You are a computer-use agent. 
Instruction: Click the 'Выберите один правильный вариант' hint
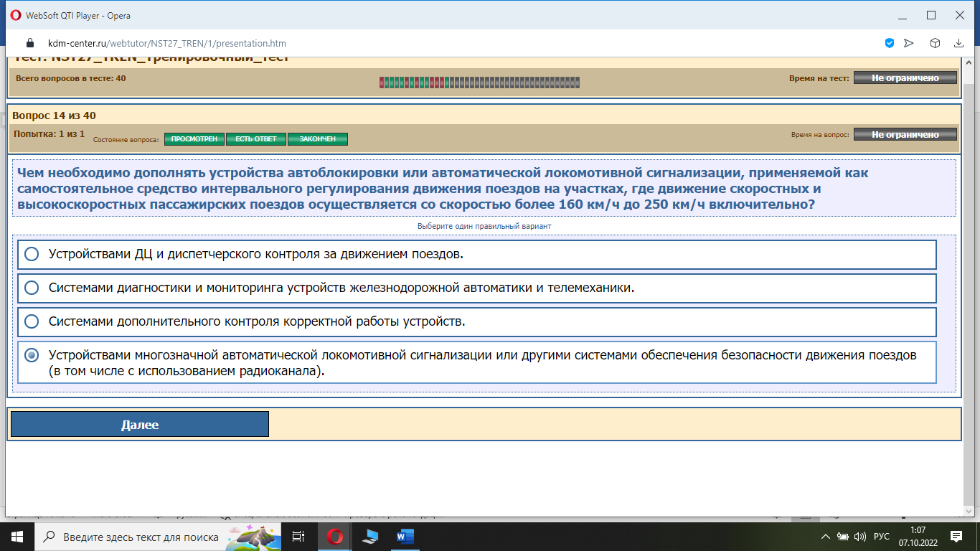point(484,226)
